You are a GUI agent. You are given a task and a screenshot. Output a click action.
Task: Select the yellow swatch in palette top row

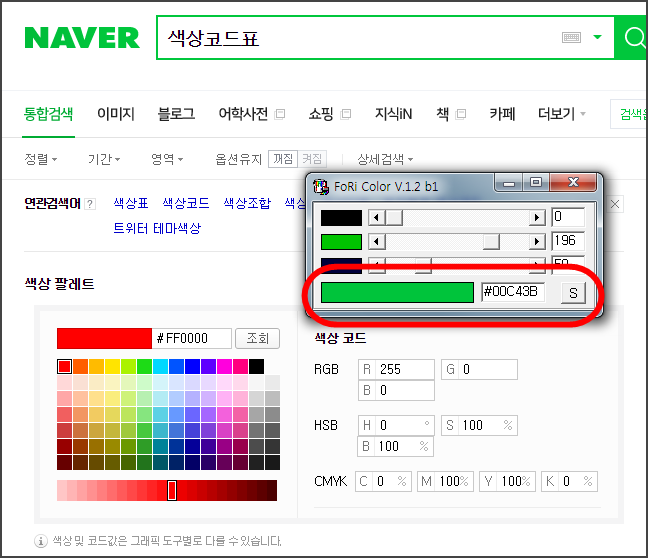click(x=112, y=367)
